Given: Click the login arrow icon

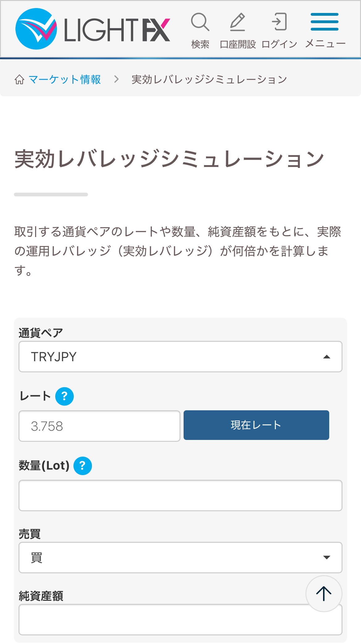Looking at the screenshot, I should [x=279, y=22].
